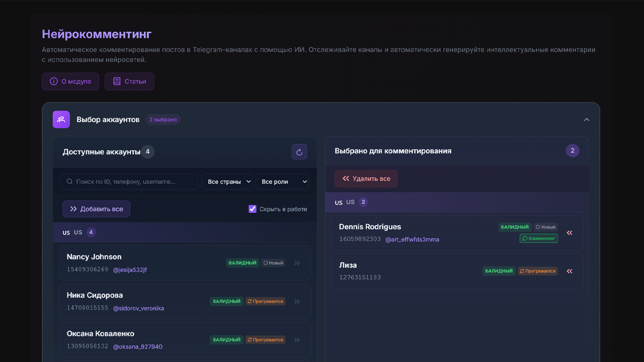The height and width of the screenshot is (362, 644).
Task: Click the 'Комментинг' badge on Dennis Rodrigues
Action: click(539, 238)
